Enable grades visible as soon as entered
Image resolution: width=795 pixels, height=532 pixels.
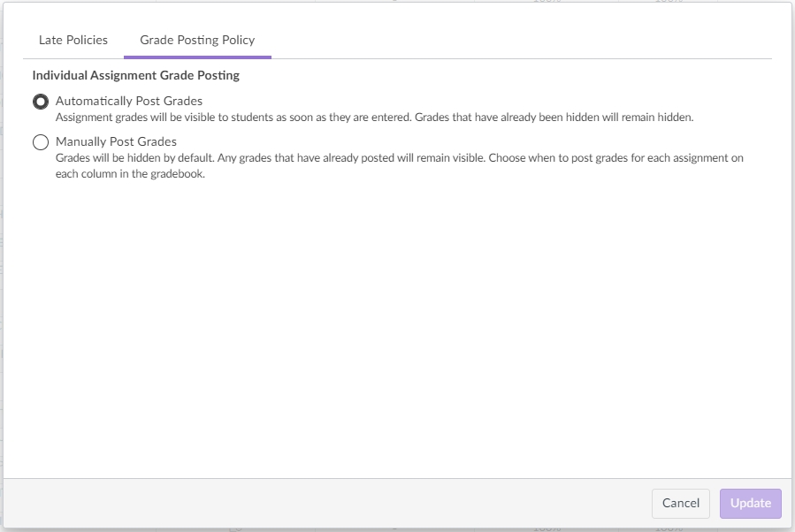(x=41, y=102)
